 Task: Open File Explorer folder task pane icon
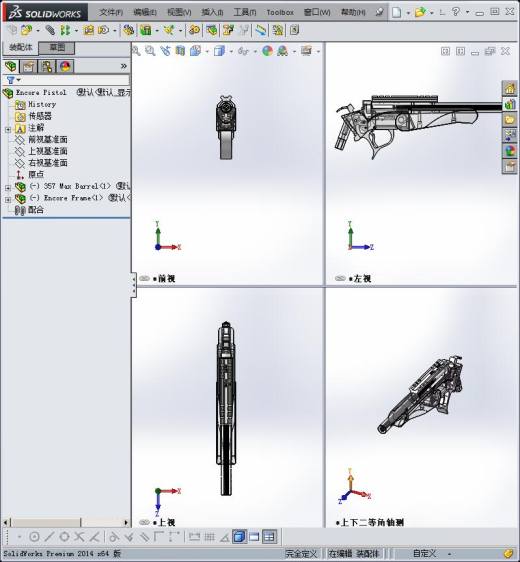[510, 120]
